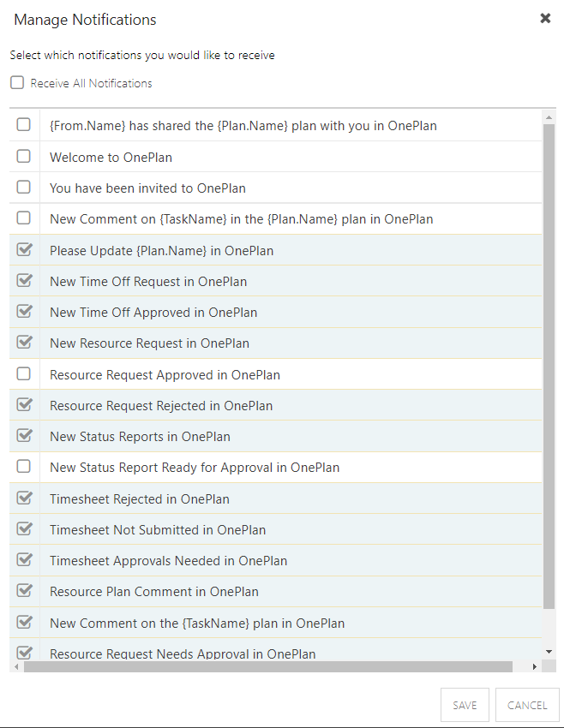Click 'New Status Reports in OnePlan' text
This screenshot has width=564, height=728.
(x=140, y=437)
